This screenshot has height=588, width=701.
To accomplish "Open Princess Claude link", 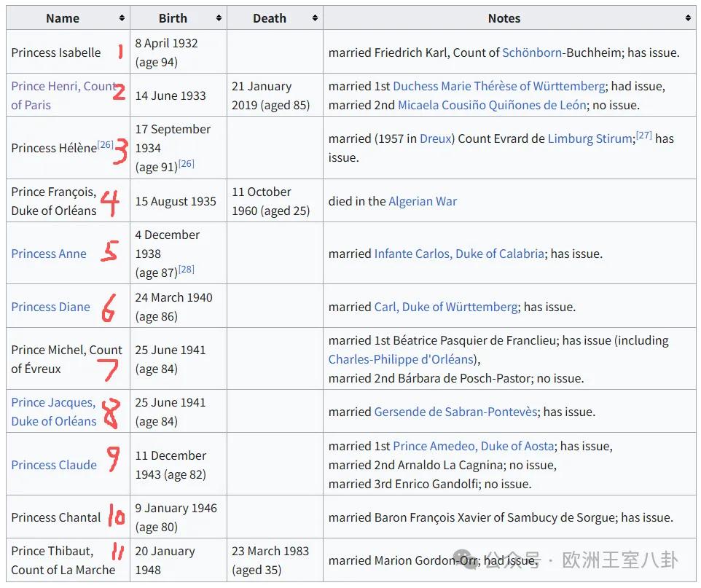I will [54, 465].
